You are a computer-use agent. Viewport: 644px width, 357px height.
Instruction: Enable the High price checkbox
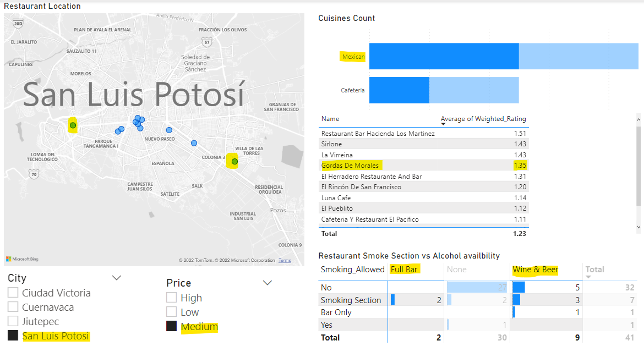click(x=171, y=297)
